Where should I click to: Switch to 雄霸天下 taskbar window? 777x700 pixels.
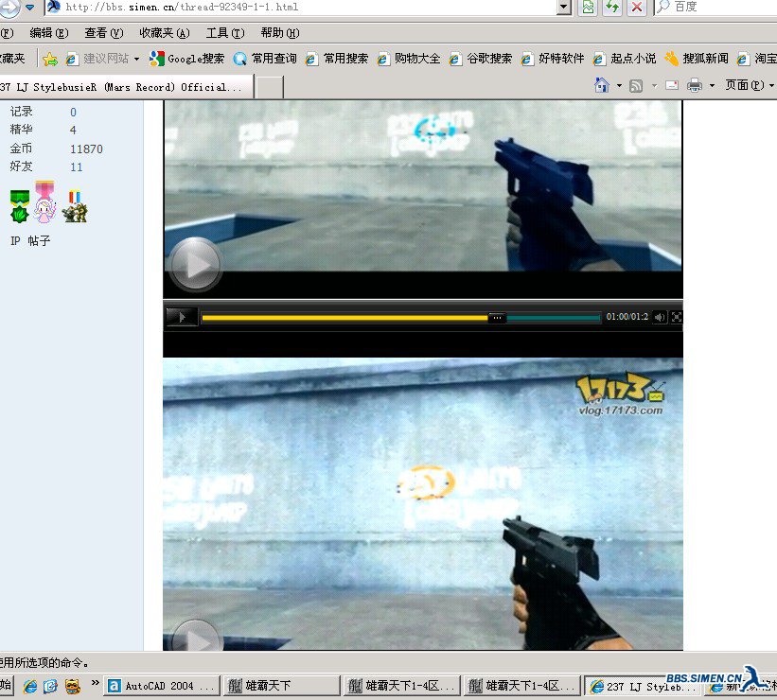[282, 686]
